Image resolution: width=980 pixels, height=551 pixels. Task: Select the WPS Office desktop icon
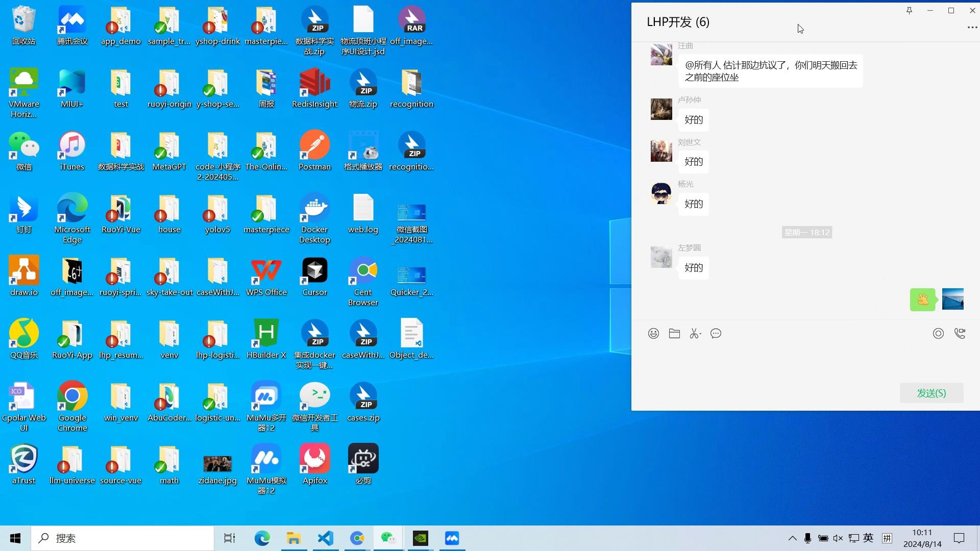266,277
